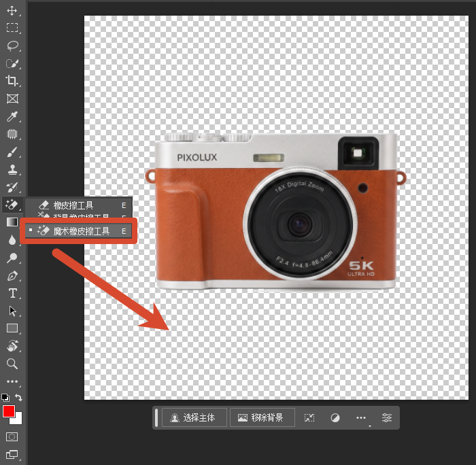Open the contextual taskbar properties sliders

[386, 418]
